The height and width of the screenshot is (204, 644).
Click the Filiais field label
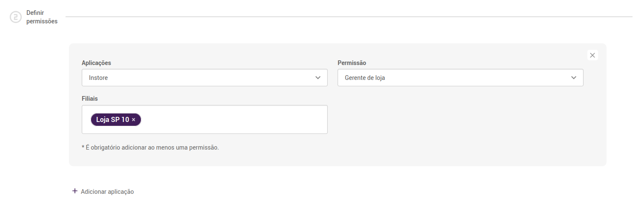[x=90, y=99]
